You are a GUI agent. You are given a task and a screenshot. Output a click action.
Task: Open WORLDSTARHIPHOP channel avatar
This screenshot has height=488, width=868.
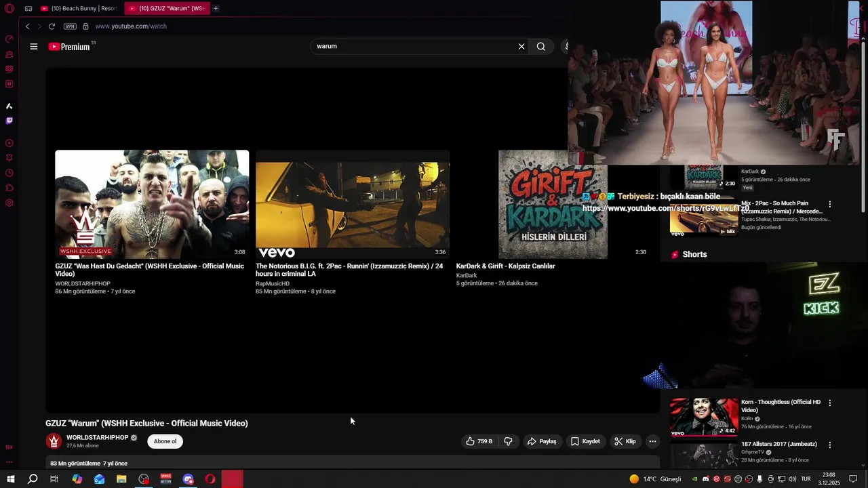coord(54,441)
